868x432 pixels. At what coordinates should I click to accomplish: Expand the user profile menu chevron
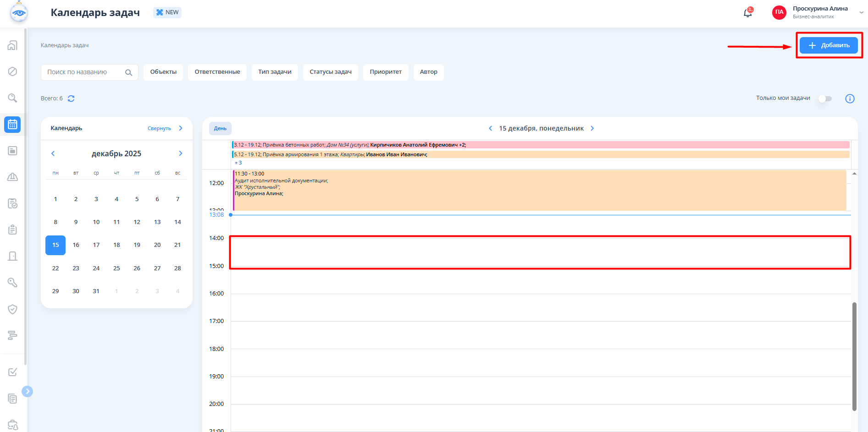(861, 13)
